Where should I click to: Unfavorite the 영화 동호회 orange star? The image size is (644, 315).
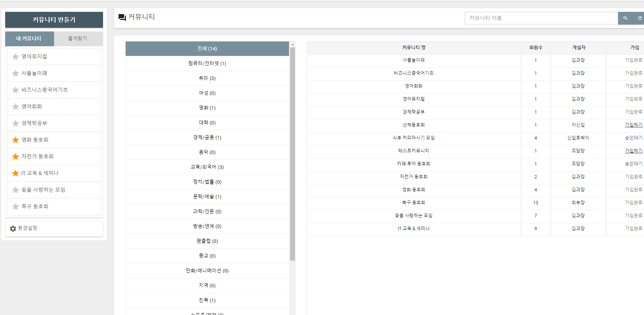(16, 140)
